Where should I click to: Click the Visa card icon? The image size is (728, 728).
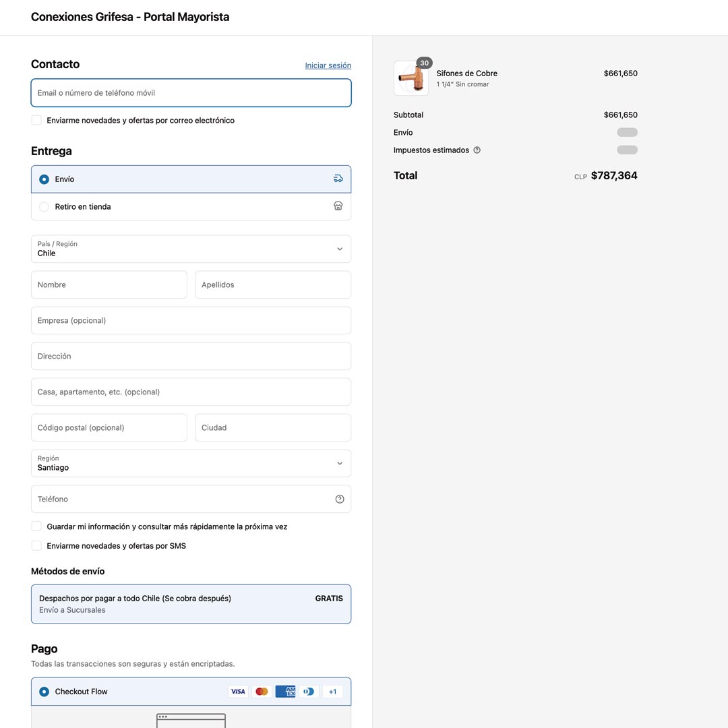(x=238, y=692)
